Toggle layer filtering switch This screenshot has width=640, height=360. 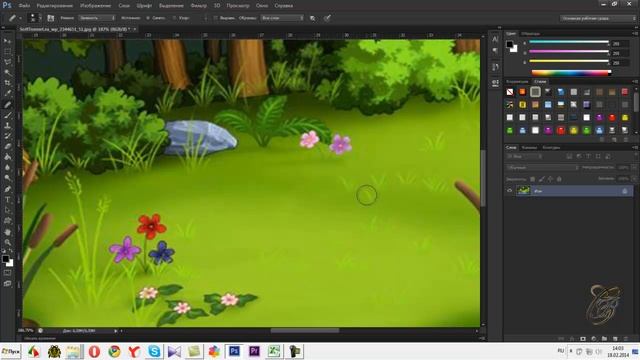point(636,156)
